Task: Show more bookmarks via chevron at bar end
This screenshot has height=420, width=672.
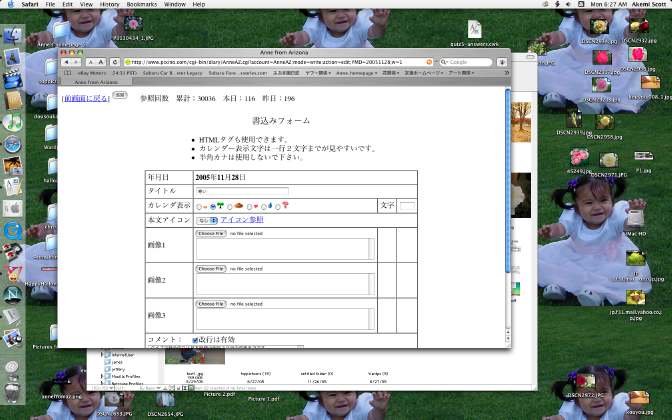Action: (507, 73)
